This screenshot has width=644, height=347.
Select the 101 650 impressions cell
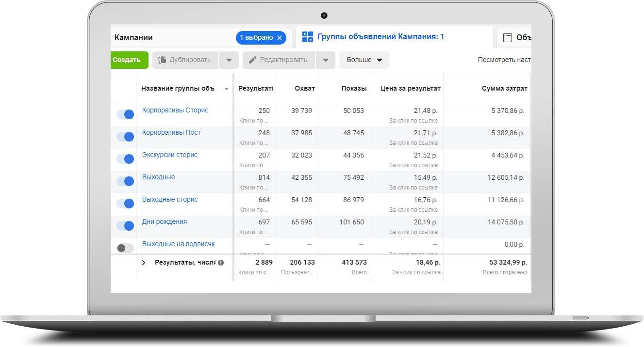pyautogui.click(x=352, y=222)
